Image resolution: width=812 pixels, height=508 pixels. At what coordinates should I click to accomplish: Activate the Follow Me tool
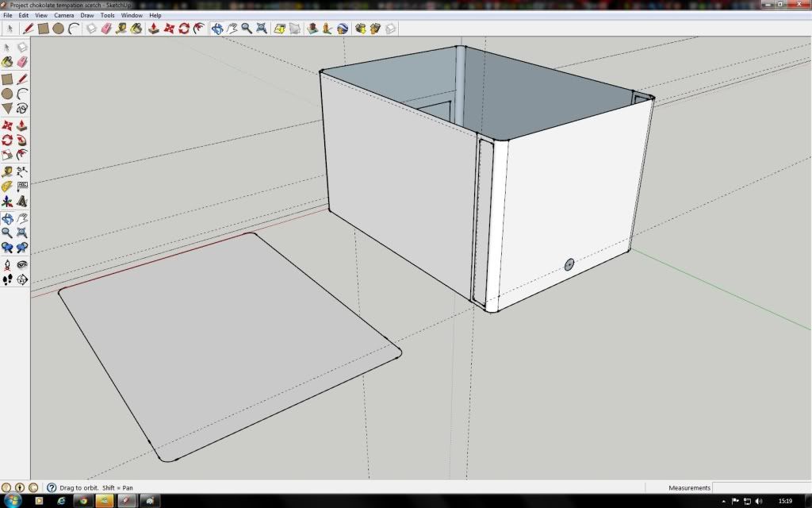click(x=21, y=140)
